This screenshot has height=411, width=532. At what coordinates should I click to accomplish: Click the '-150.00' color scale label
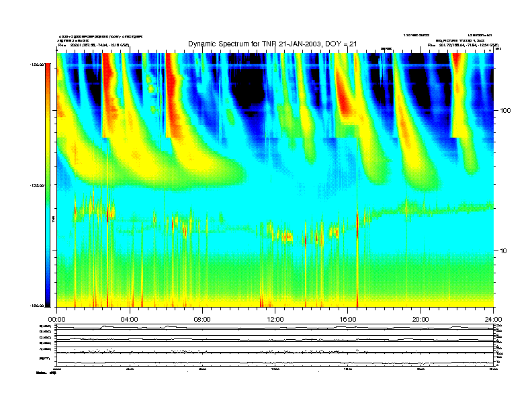coord(37,306)
